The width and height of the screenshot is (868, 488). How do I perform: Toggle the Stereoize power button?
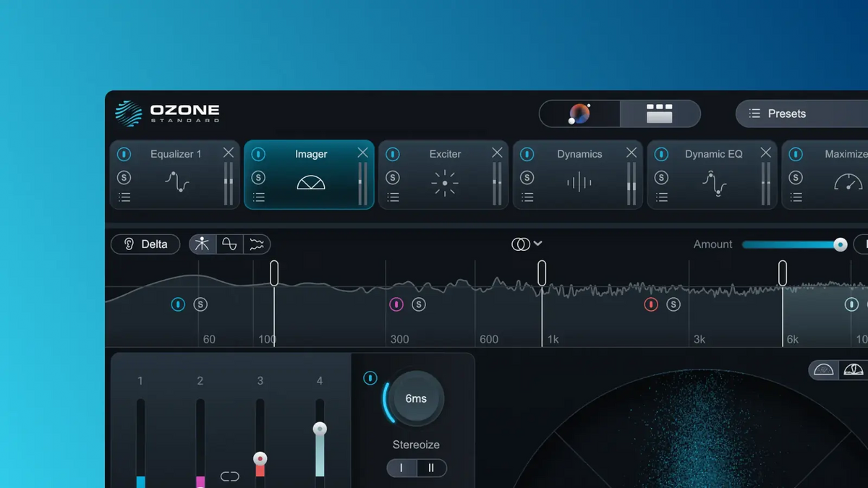pos(370,378)
